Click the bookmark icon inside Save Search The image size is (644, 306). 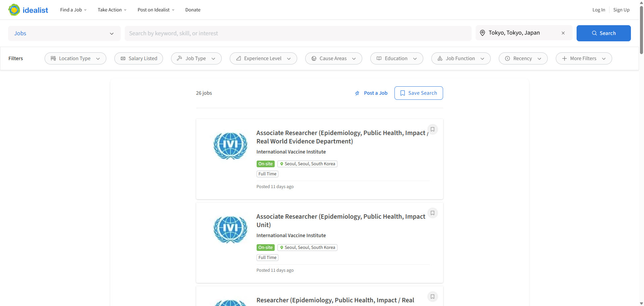pyautogui.click(x=402, y=93)
